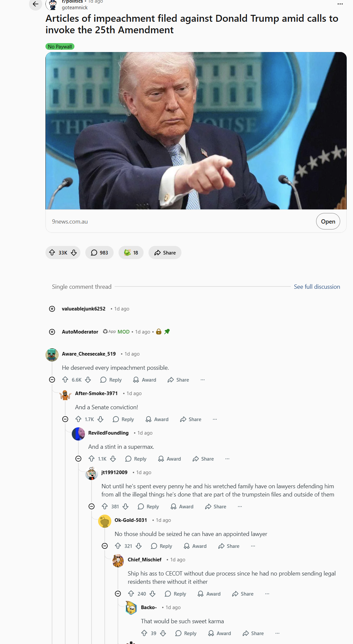353x644 pixels.
Task: Open post overflow menu at top right
Action: [x=340, y=4]
